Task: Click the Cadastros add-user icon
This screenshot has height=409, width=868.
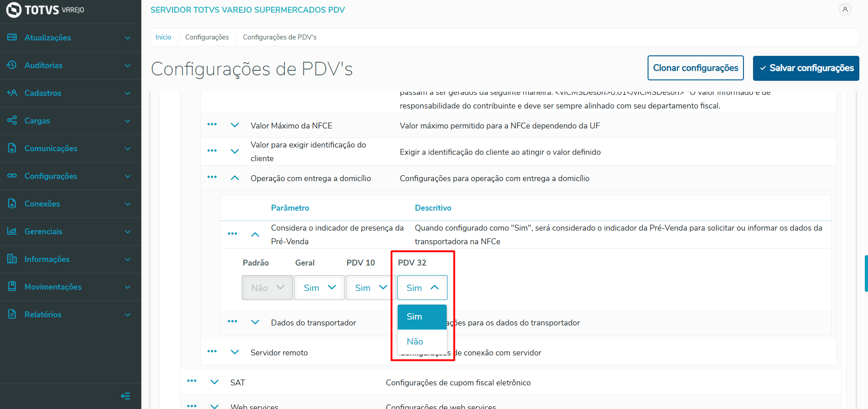Action: coord(12,93)
